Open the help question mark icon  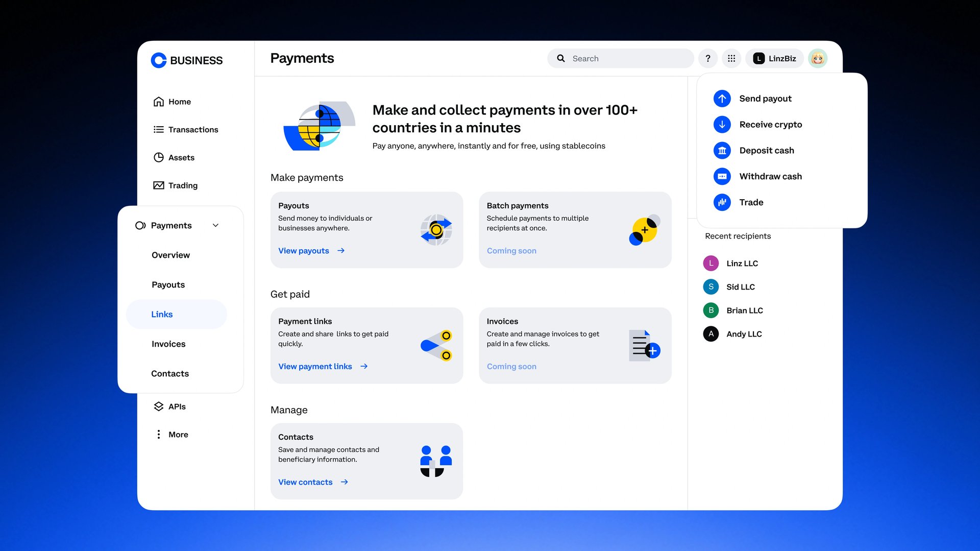708,58
